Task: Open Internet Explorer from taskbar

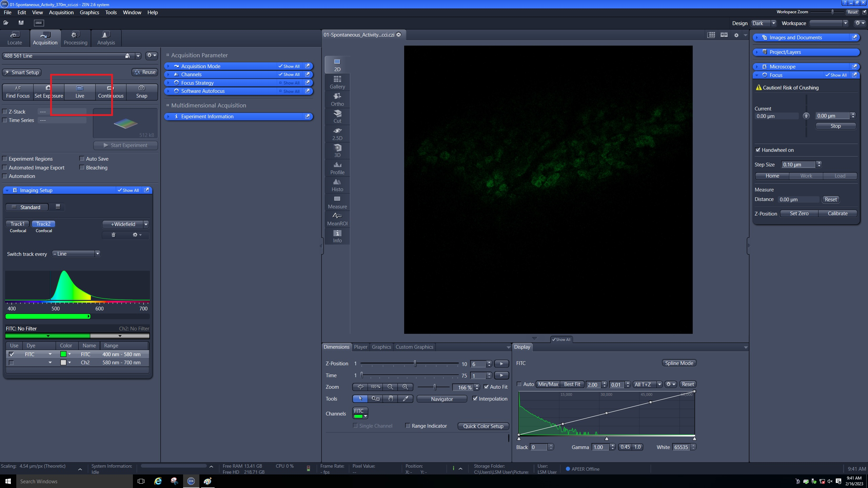Action: pyautogui.click(x=158, y=481)
